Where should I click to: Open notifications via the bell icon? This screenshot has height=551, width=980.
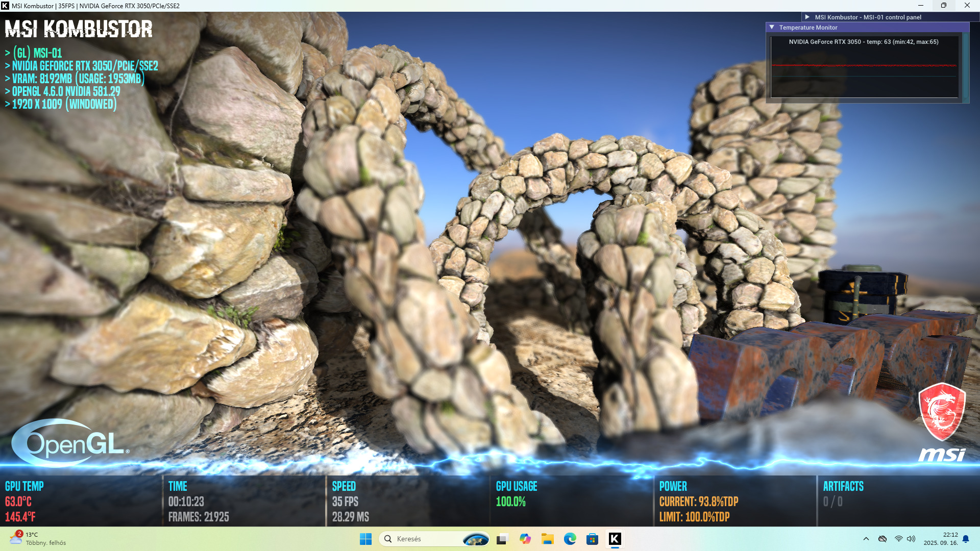[x=966, y=539]
